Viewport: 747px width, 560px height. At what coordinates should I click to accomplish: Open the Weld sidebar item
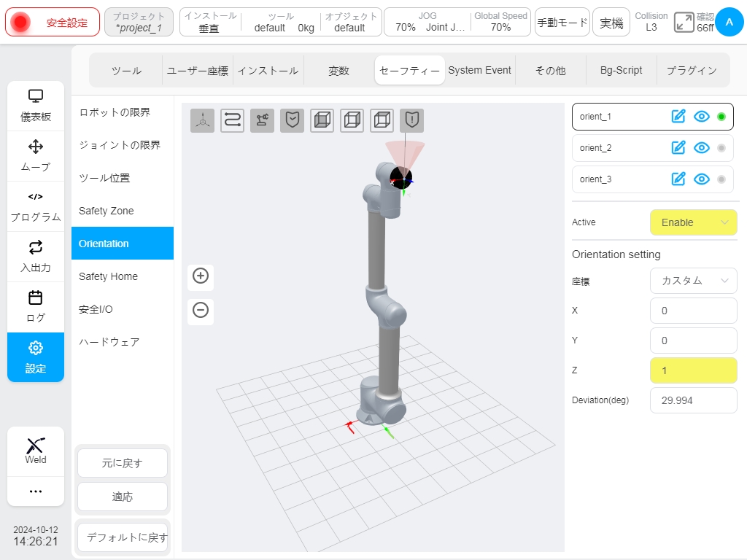pos(36,451)
